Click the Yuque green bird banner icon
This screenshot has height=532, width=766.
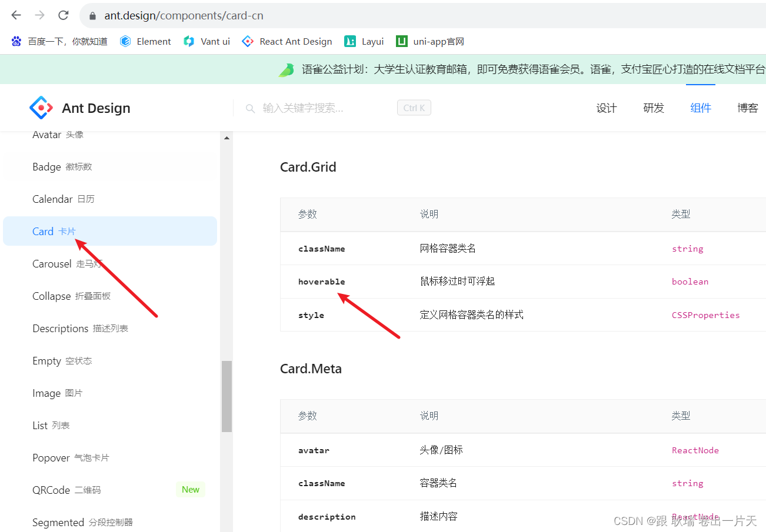point(287,69)
